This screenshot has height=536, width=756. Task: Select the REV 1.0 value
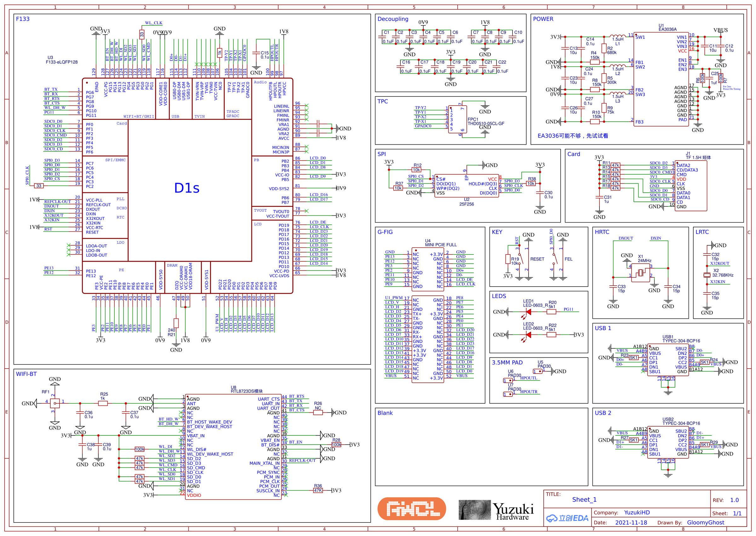(734, 500)
